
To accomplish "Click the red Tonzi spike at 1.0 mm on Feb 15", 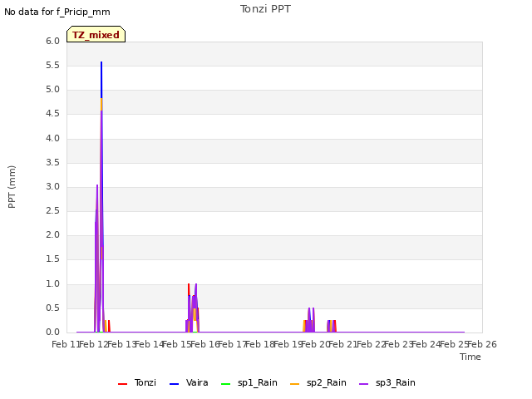I will pyautogui.click(x=189, y=289).
